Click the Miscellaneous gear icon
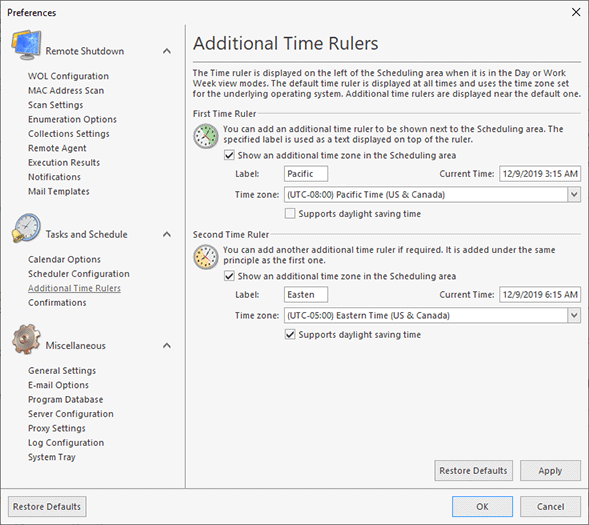This screenshot has height=525, width=589. click(26, 339)
